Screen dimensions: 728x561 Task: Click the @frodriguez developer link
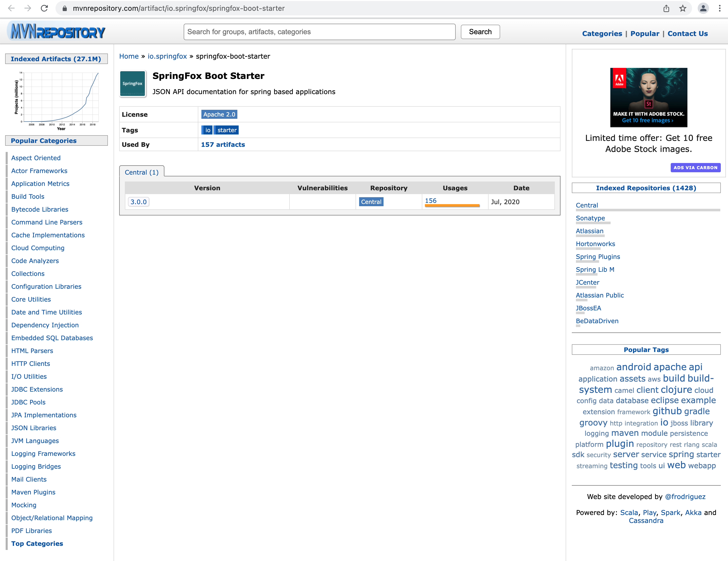coord(685,497)
